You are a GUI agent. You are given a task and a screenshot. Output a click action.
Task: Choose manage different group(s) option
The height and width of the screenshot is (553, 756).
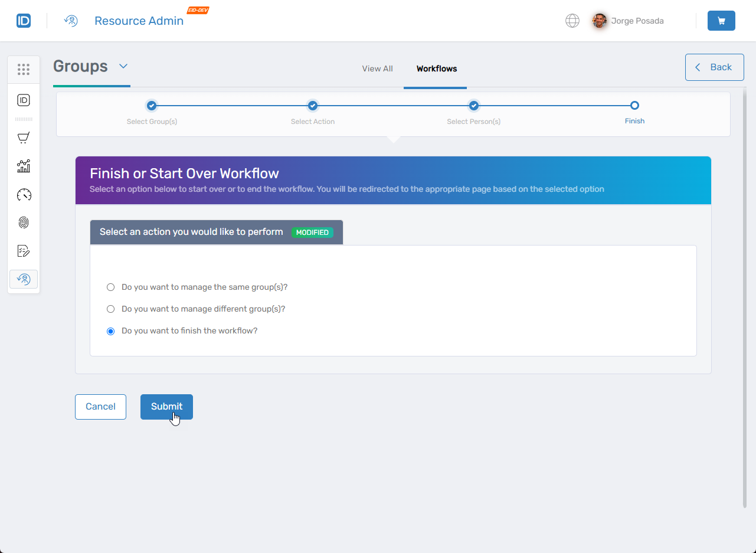coord(110,309)
